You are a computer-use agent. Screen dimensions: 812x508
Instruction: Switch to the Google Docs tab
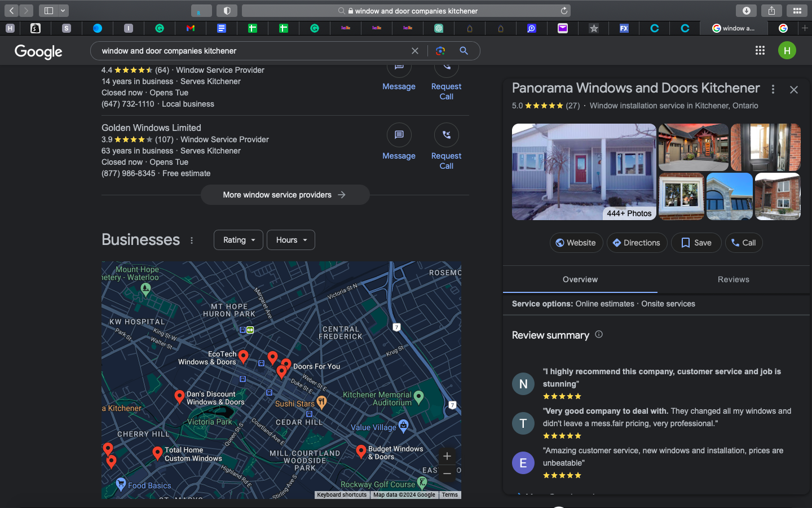click(222, 28)
